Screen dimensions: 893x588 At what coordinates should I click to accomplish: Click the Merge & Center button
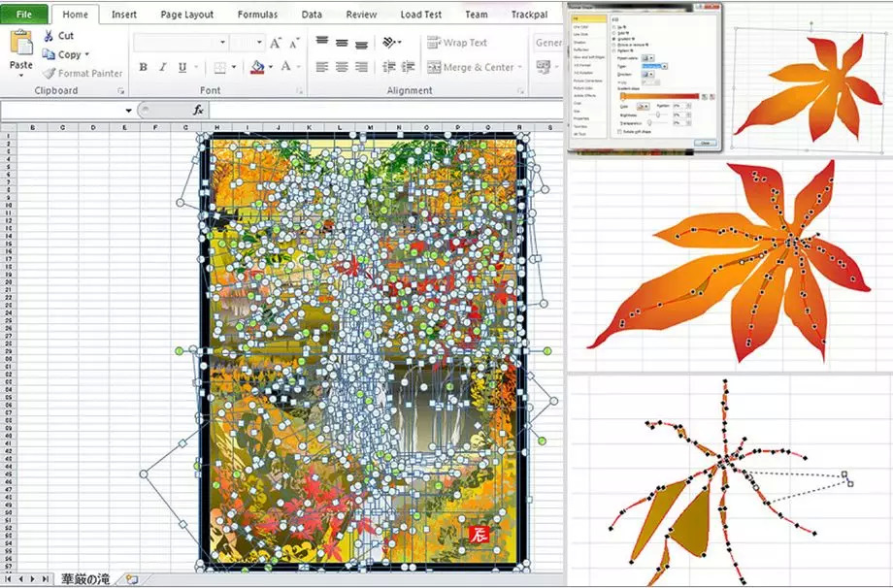[471, 67]
